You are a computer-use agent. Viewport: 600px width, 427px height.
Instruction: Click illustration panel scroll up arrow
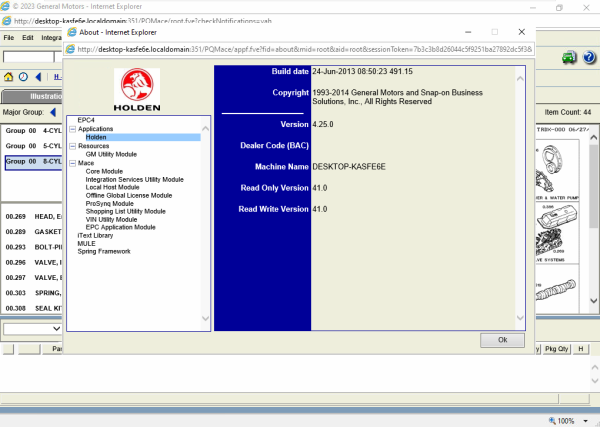click(593, 137)
